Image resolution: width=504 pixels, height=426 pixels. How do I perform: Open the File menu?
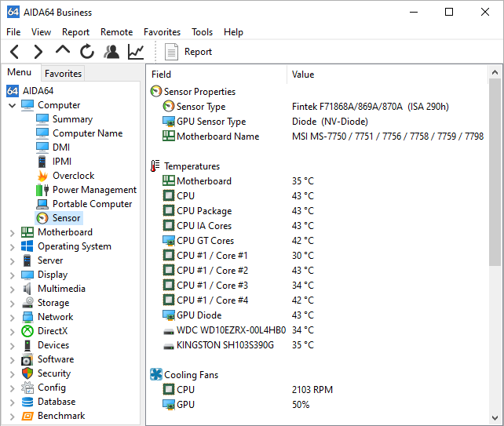coord(13,32)
